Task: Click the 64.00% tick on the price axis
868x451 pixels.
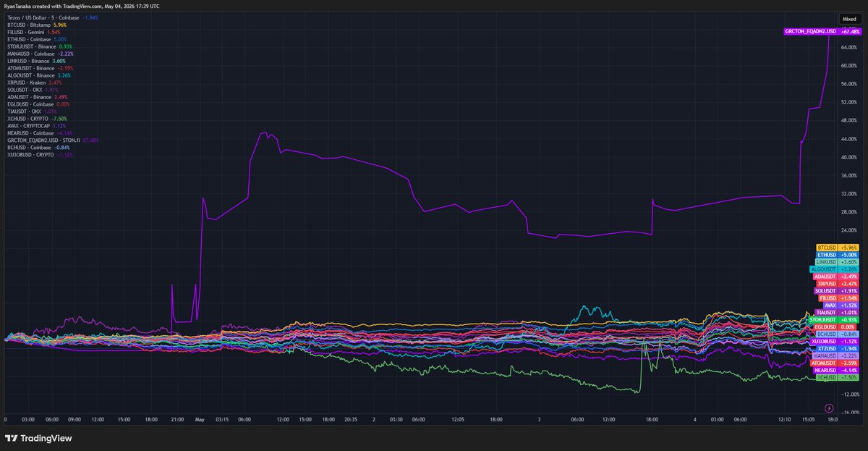Action: point(849,47)
